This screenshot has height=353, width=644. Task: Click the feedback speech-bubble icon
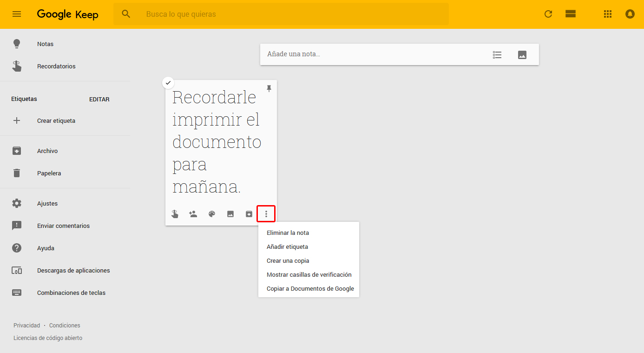[17, 226]
